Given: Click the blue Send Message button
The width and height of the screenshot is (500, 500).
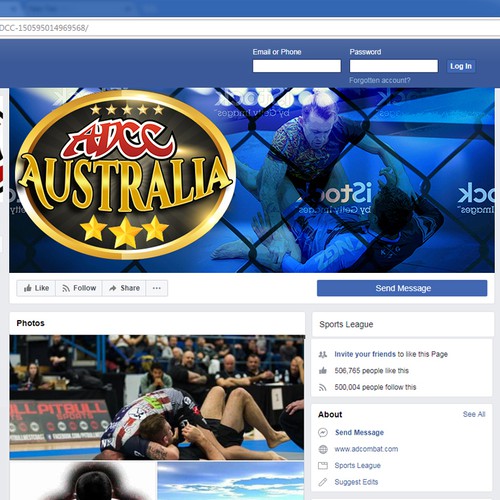Looking at the screenshot, I should tap(402, 288).
